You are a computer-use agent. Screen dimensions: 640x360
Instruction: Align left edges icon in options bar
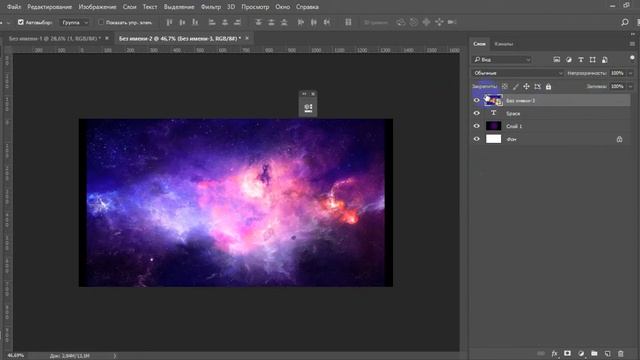click(212, 22)
